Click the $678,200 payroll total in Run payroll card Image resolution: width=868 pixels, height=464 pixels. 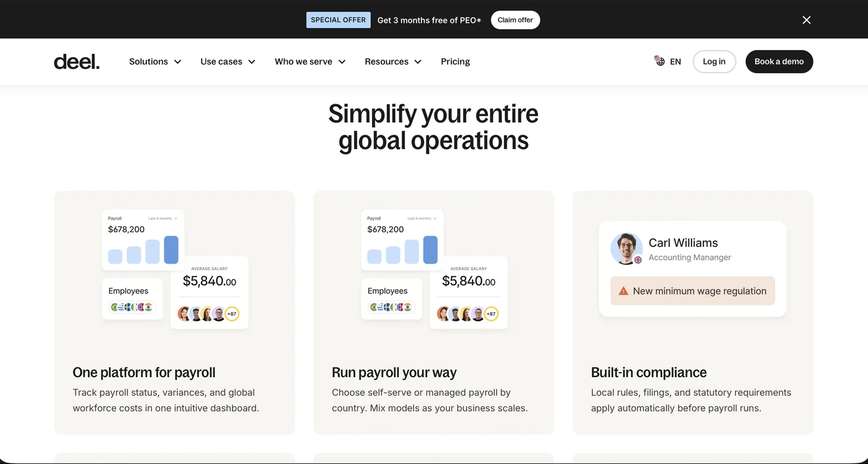click(x=386, y=229)
